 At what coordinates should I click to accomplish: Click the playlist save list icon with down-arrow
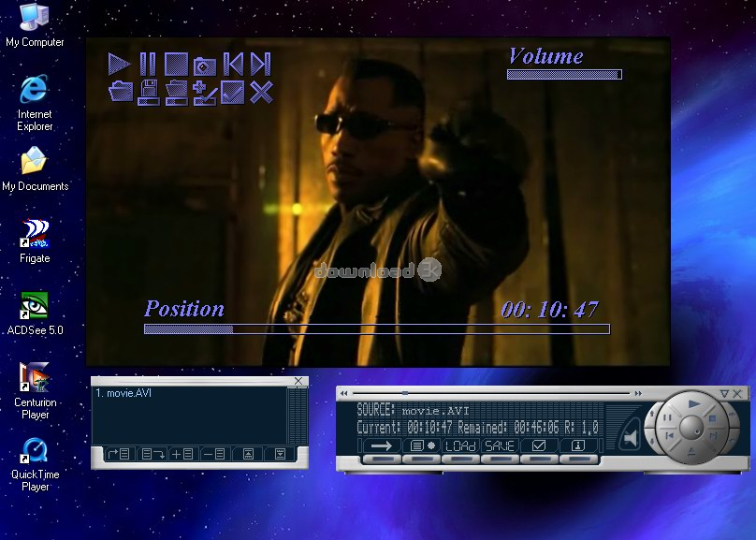pyautogui.click(x=152, y=454)
